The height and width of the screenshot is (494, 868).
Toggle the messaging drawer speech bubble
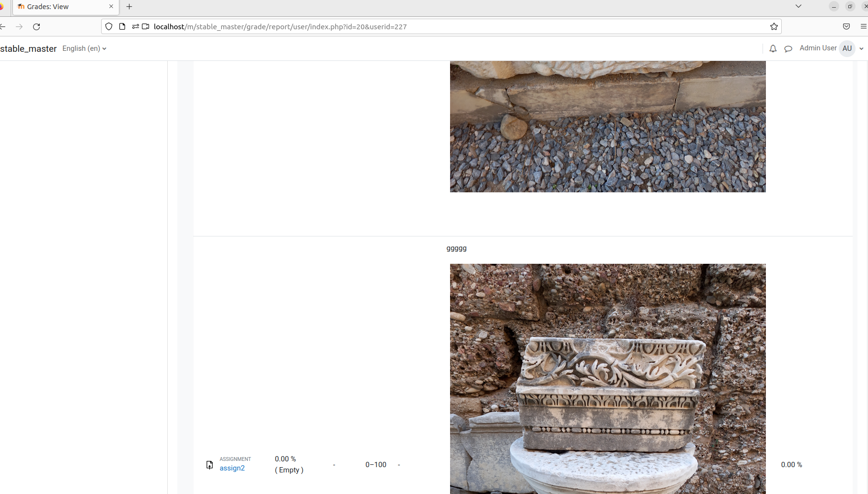[x=788, y=48]
